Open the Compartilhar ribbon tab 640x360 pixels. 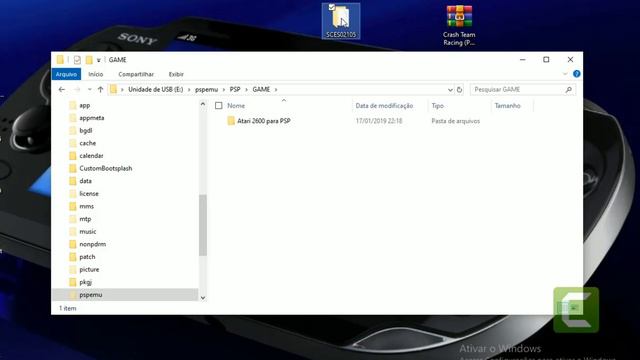(136, 74)
